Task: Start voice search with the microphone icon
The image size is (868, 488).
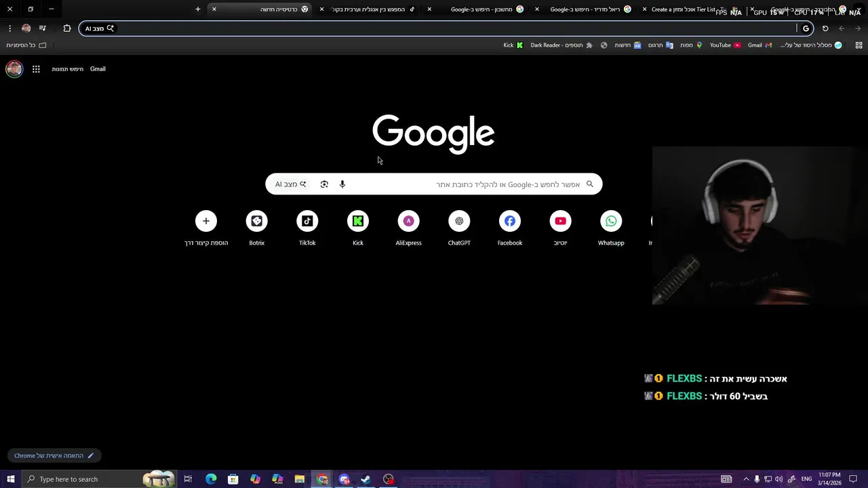Action: (x=342, y=184)
